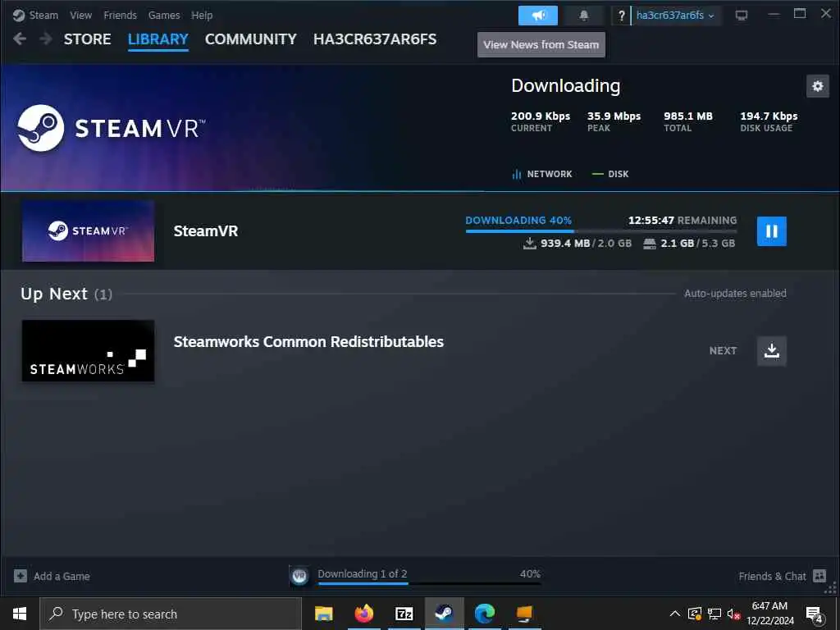Open the Games menu
This screenshot has height=630, width=840.
click(164, 15)
